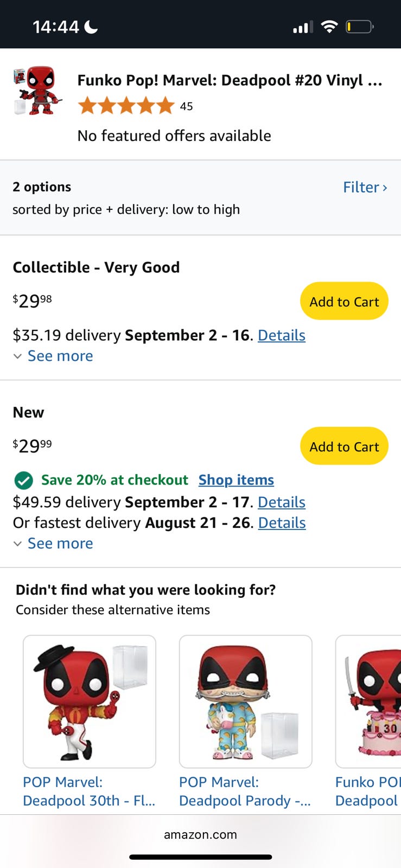Expand See more under New offer
This screenshot has height=868, width=401.
[x=60, y=544]
